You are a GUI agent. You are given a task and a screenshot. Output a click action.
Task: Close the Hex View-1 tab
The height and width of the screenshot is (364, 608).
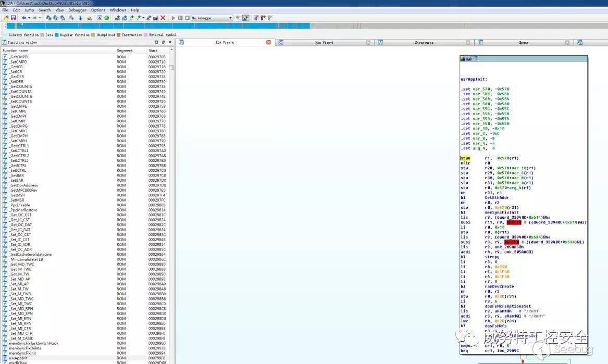tap(368, 42)
